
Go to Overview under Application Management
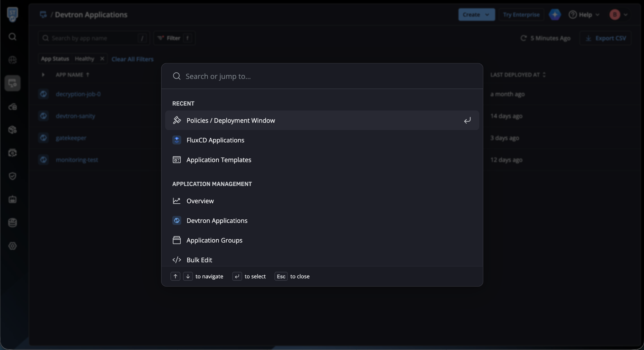point(200,201)
